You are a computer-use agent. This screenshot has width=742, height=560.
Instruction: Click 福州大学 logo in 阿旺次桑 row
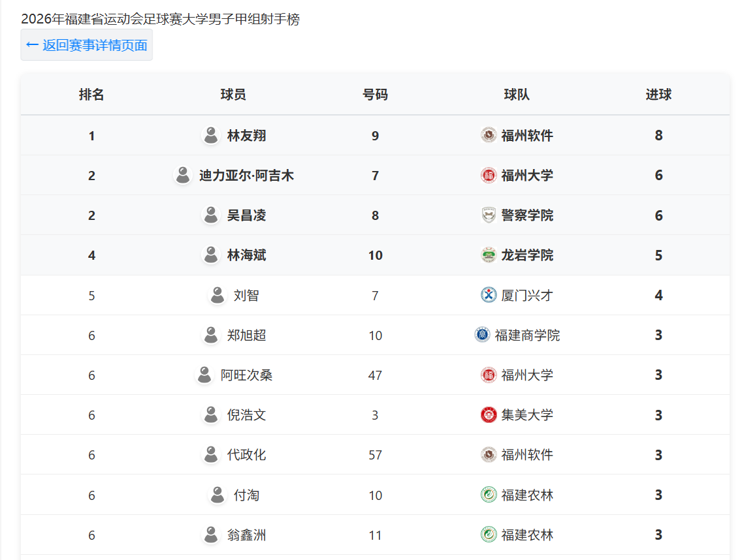coord(489,375)
